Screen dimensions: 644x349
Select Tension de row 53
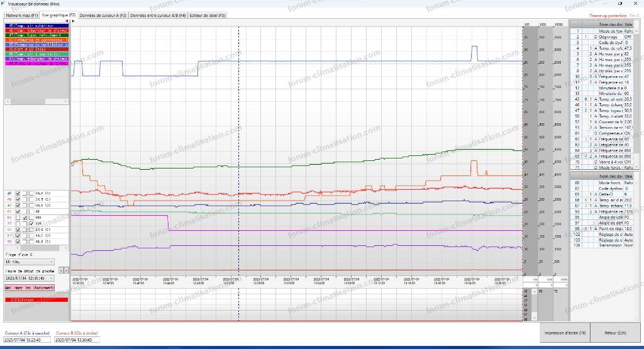(x=603, y=128)
